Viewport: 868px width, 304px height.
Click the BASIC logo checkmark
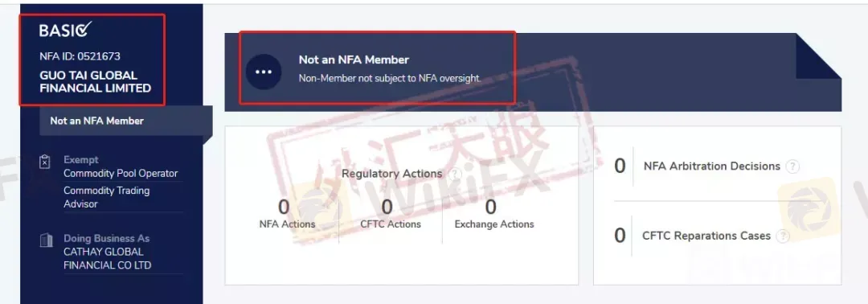click(x=84, y=29)
